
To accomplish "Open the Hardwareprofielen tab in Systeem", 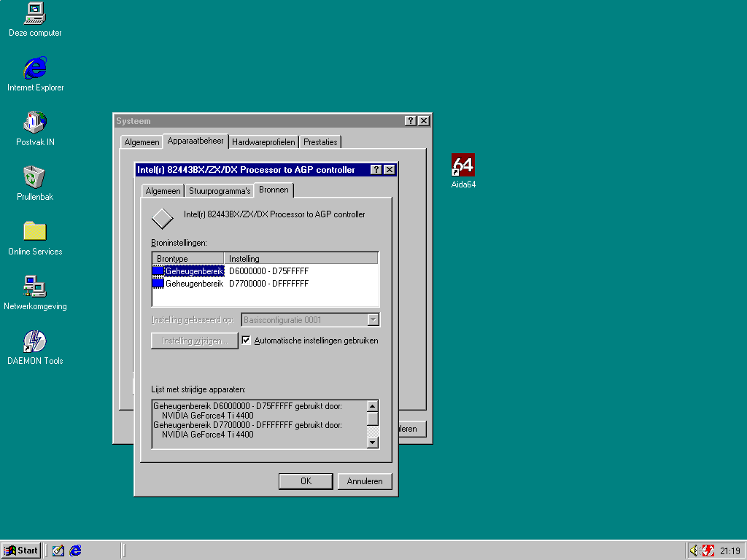I will (x=263, y=142).
